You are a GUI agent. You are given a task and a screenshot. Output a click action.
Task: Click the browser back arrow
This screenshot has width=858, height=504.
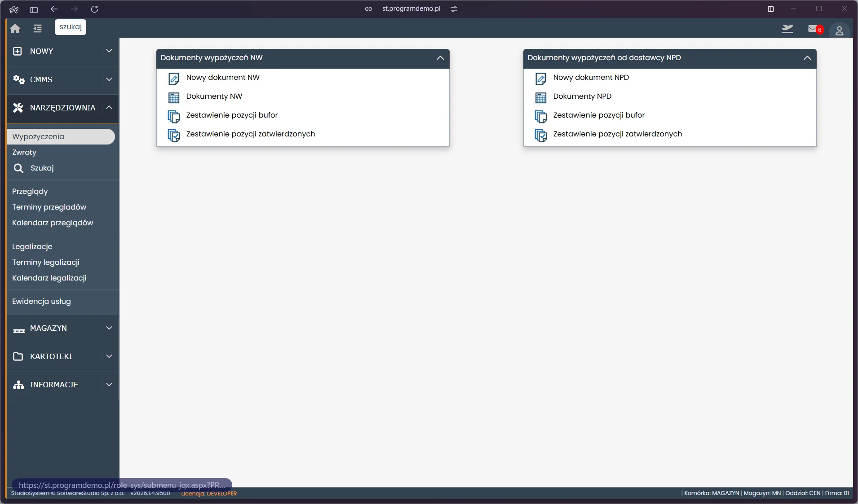(x=54, y=9)
